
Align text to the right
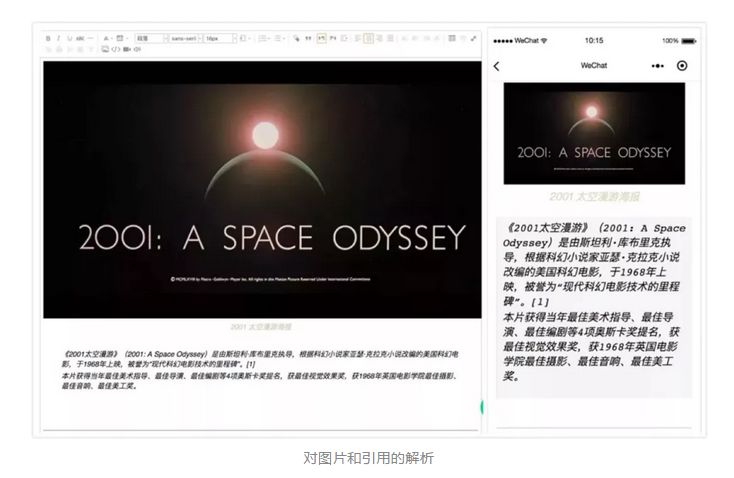[x=380, y=38]
